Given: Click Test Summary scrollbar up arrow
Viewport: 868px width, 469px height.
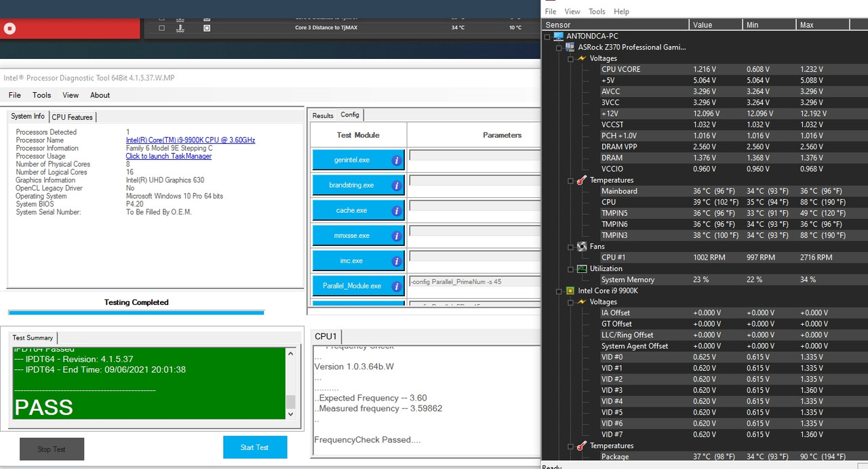Looking at the screenshot, I should coord(291,353).
